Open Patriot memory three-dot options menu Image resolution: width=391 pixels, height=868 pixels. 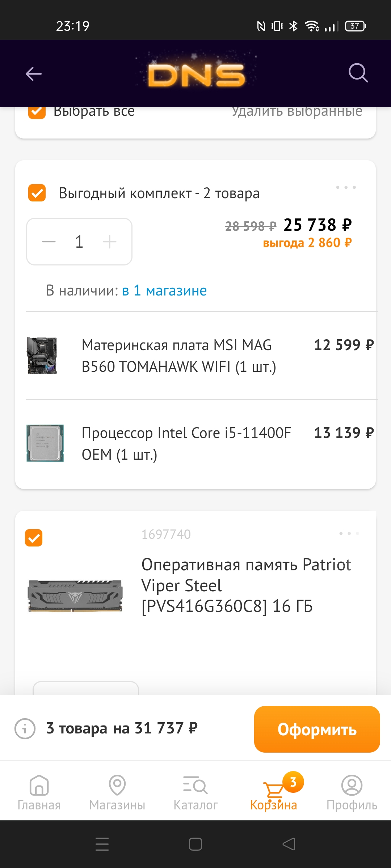pos(349,533)
